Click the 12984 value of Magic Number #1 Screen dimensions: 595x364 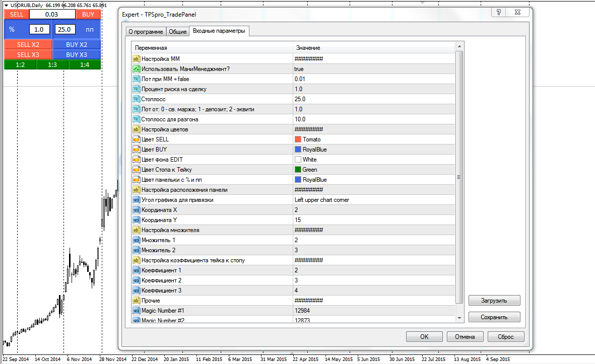tap(302, 311)
